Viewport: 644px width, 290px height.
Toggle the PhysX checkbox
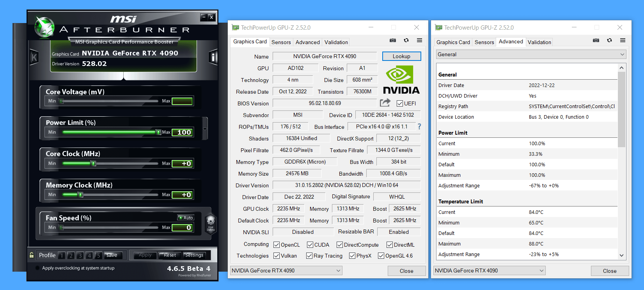tap(352, 256)
